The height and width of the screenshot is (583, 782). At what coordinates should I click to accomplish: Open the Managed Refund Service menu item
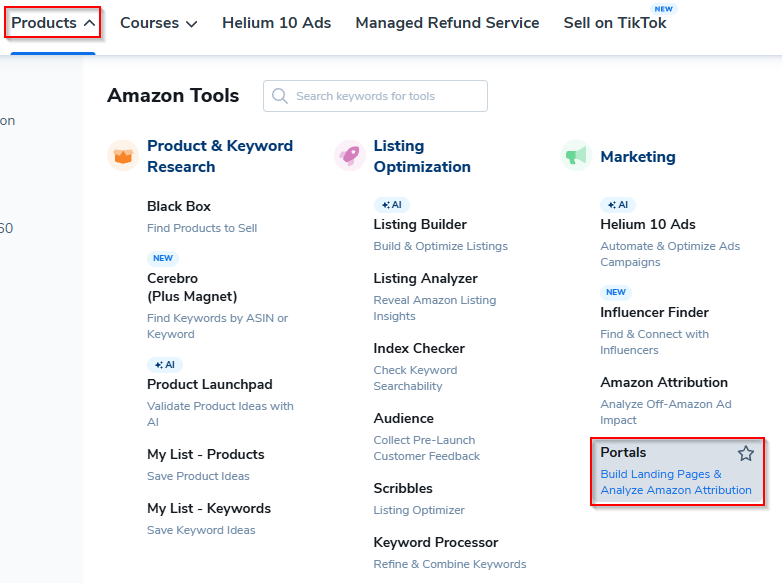pos(447,22)
